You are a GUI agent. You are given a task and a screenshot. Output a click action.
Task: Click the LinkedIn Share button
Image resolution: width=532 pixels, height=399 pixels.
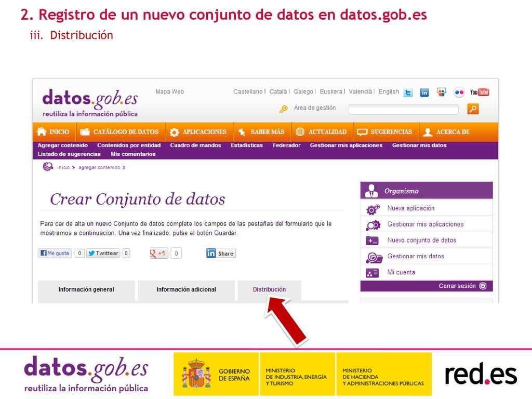tap(221, 253)
